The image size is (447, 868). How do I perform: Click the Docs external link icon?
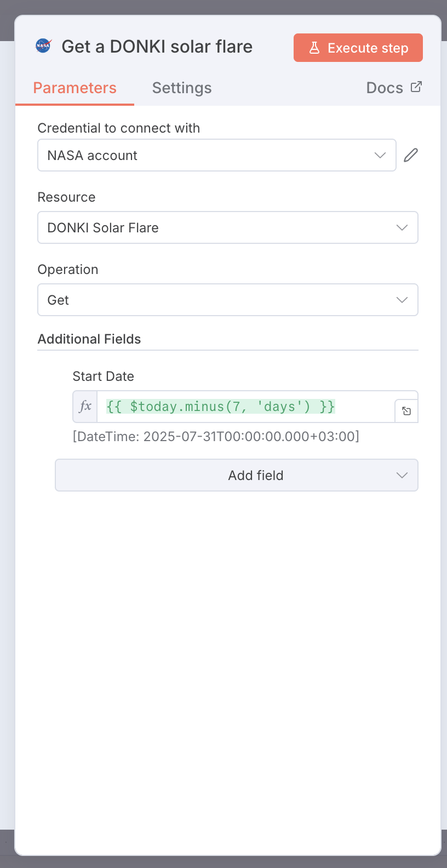click(416, 87)
